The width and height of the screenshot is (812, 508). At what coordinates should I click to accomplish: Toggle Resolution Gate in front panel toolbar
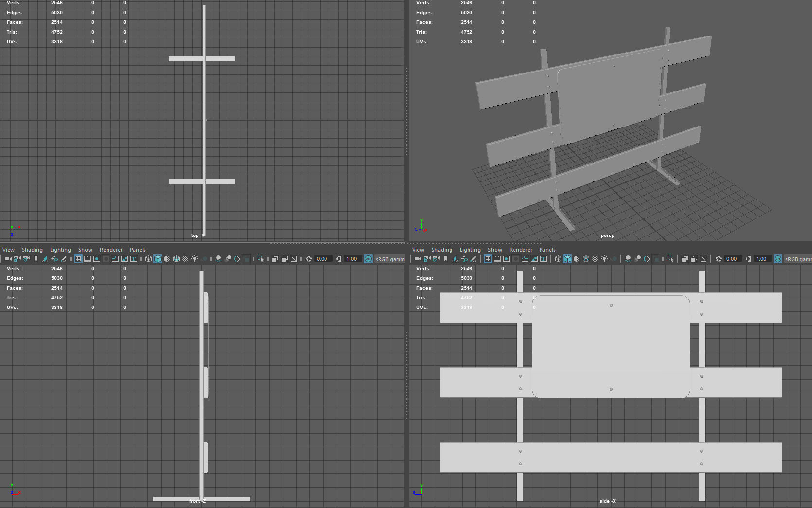pyautogui.click(x=97, y=259)
